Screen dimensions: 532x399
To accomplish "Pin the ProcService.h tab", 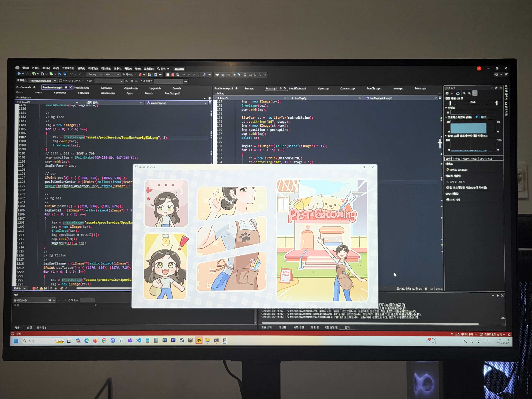I will [34, 87].
